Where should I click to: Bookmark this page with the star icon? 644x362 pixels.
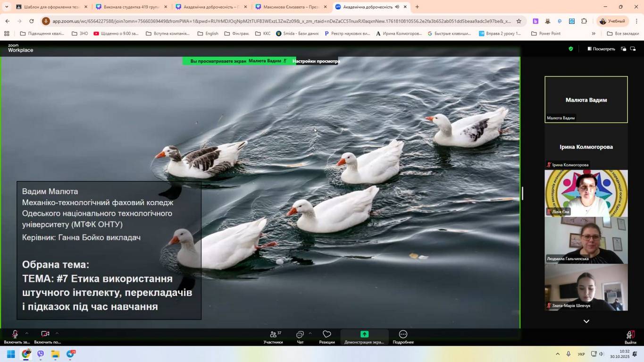[x=519, y=21]
